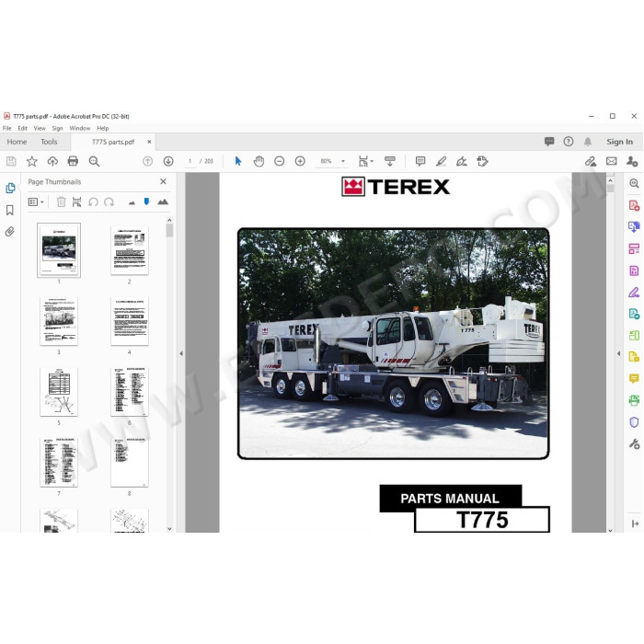Viewport: 644px width, 644px height.
Task: Open the View menu
Action: 40,128
